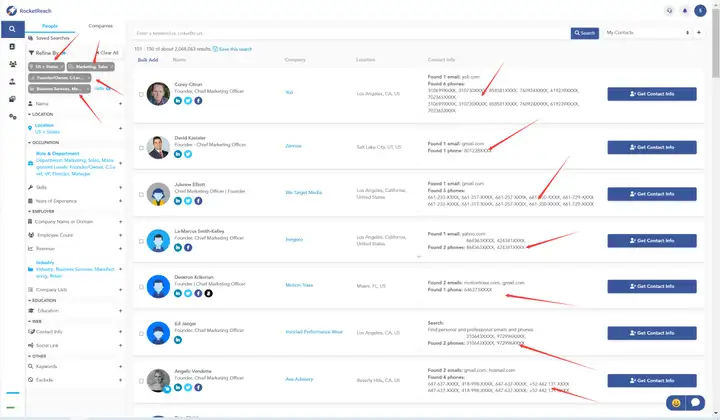Select checkbox for the Yuli row result
The image size is (720, 420).
pyautogui.click(x=141, y=95)
